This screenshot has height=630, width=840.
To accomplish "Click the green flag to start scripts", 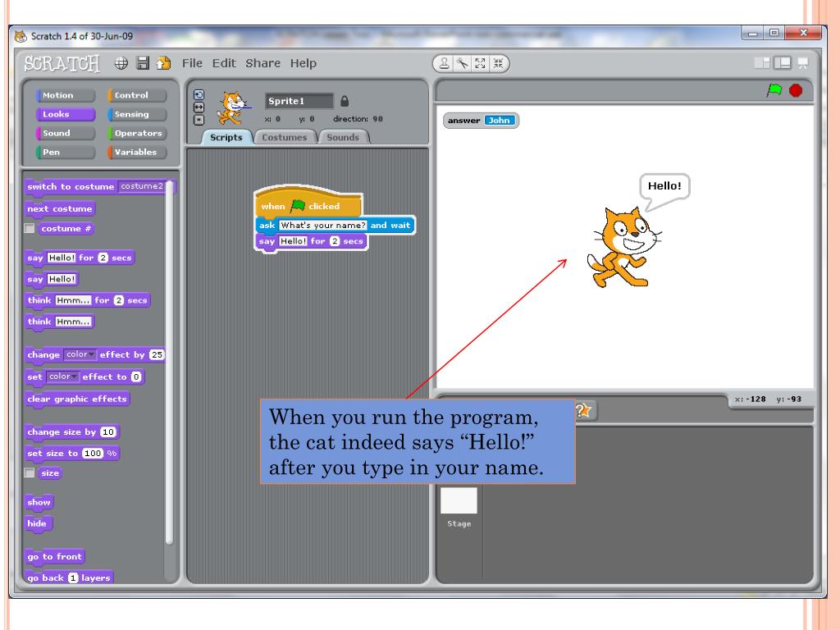I will click(774, 90).
